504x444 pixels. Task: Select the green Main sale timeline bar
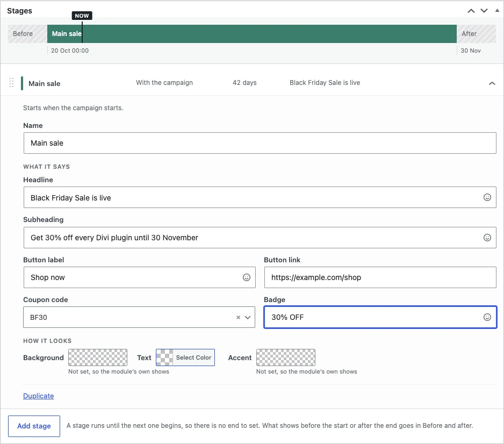tap(252, 34)
